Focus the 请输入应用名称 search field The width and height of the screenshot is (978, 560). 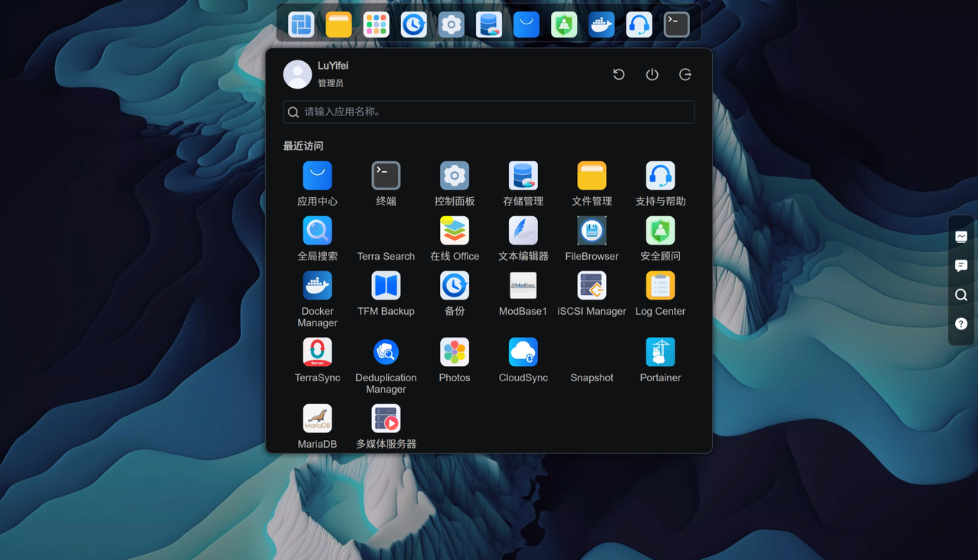[x=489, y=112]
